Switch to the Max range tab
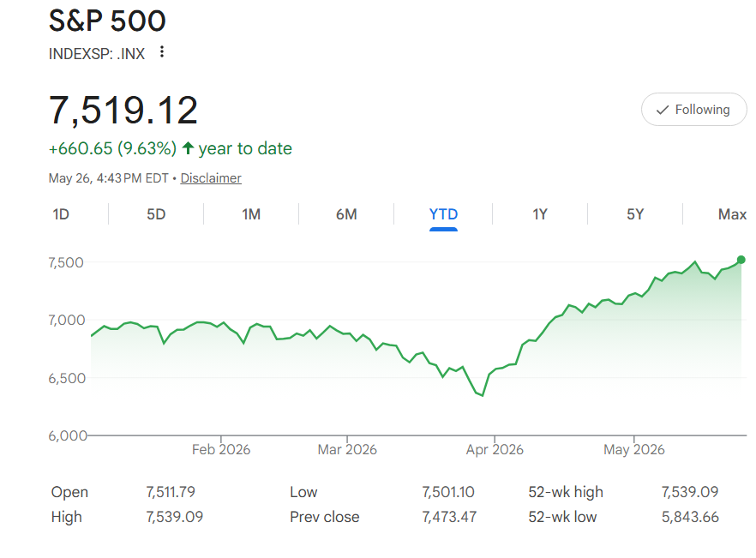Viewport: 756px width, 558px height. pos(732,214)
